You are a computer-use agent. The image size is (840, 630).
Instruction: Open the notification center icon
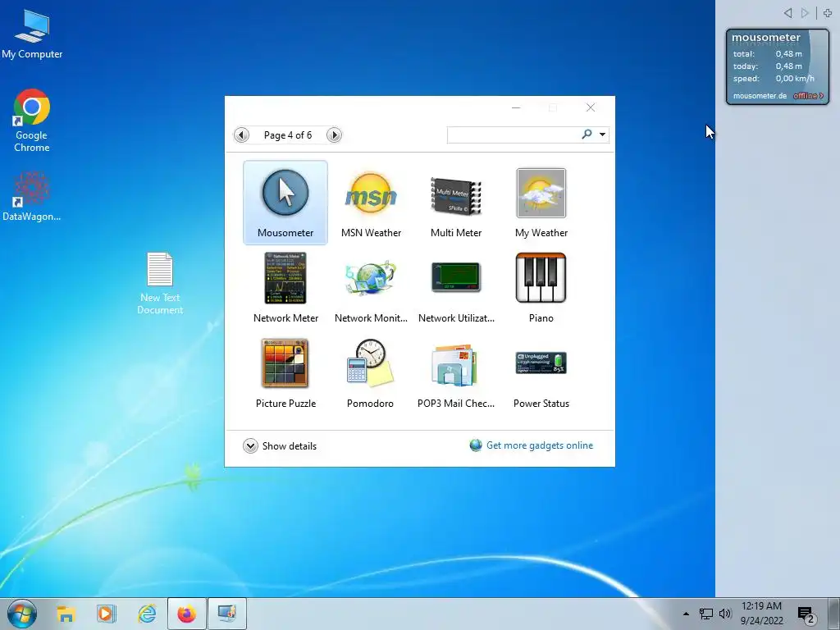(806, 614)
